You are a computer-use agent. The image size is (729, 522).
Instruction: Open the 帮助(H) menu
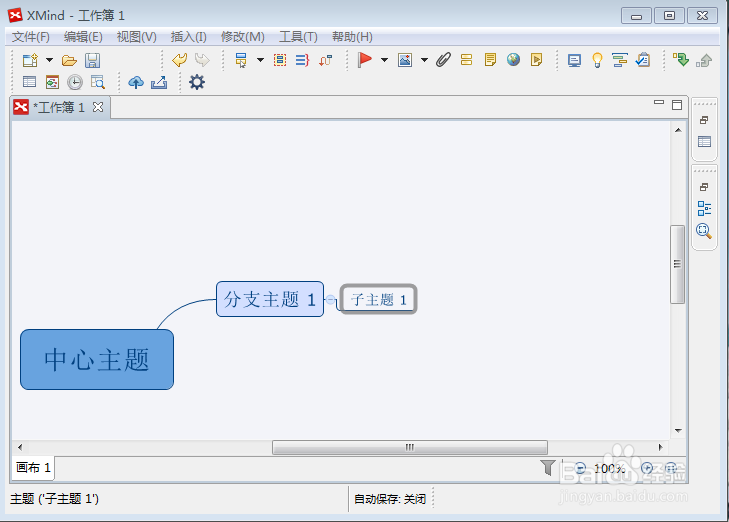(x=352, y=37)
